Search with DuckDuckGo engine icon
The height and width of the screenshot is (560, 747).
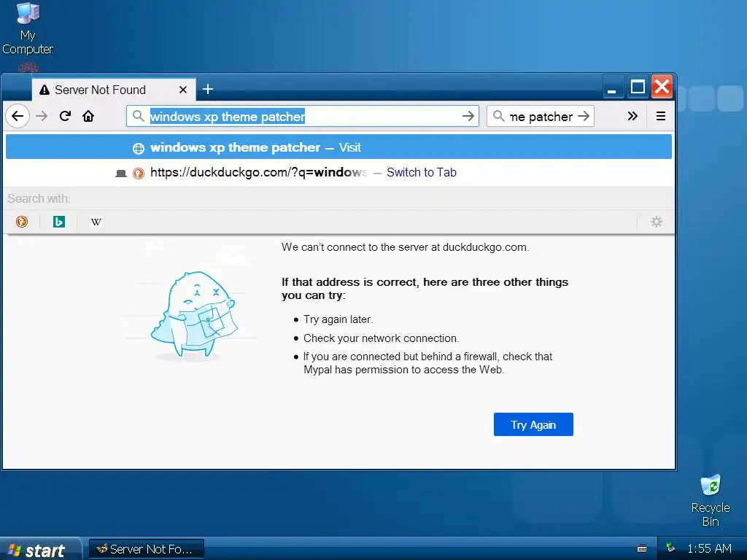coord(22,222)
